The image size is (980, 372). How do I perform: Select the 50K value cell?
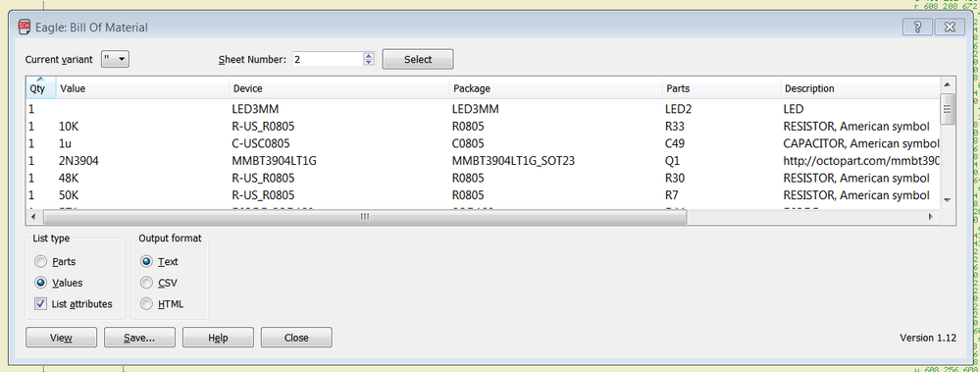click(x=69, y=195)
